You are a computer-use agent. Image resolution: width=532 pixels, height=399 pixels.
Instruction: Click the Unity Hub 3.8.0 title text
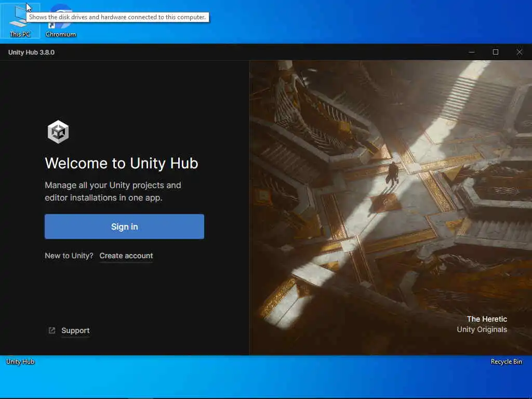coord(31,52)
